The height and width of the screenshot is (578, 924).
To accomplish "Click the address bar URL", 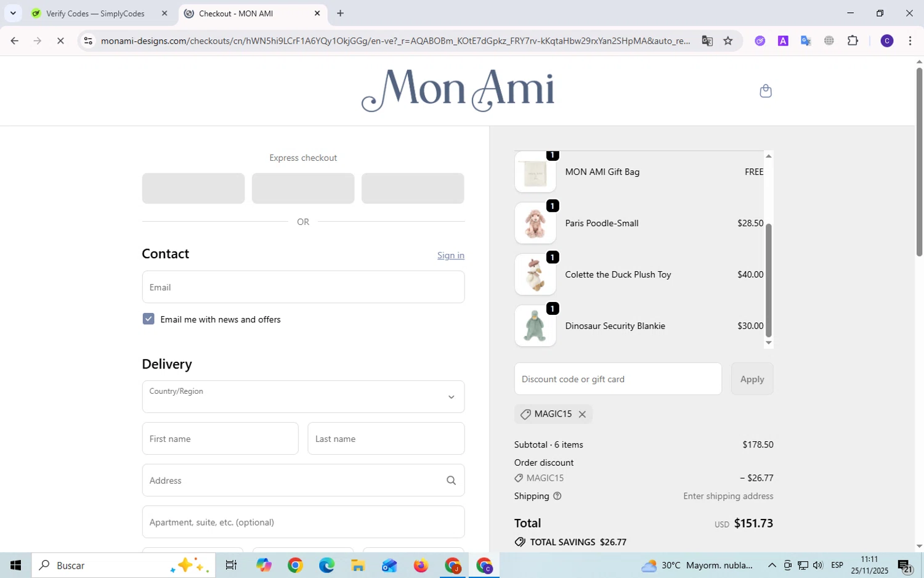I will tap(395, 41).
